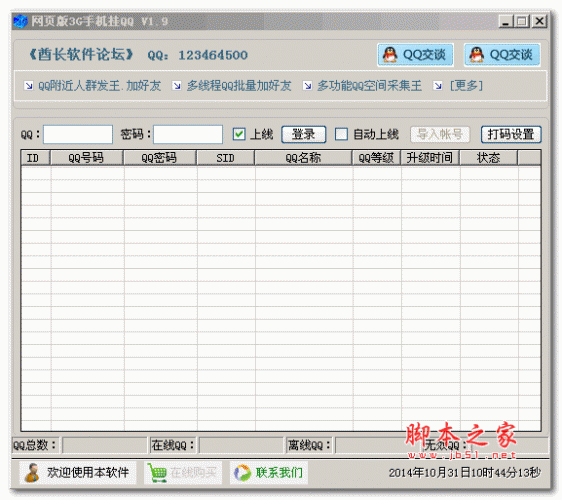
Task: Open the first QQ交谈 chat button
Action: 415,55
